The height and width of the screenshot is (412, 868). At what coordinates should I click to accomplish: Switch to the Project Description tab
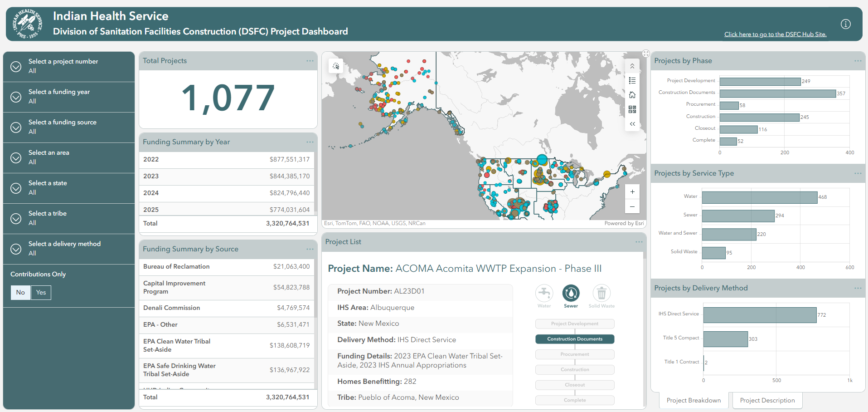click(x=767, y=400)
